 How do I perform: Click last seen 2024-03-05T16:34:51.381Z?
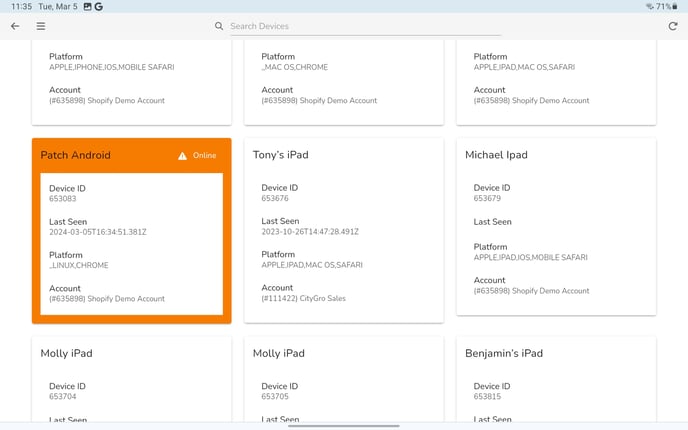click(x=98, y=232)
